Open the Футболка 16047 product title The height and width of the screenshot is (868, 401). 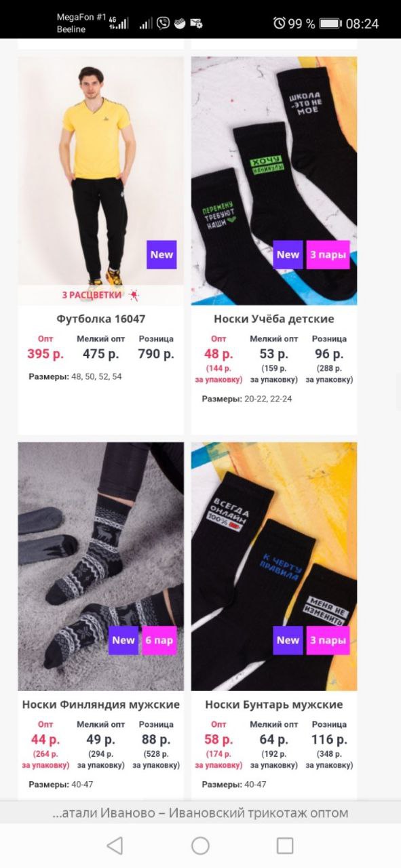coord(100,319)
